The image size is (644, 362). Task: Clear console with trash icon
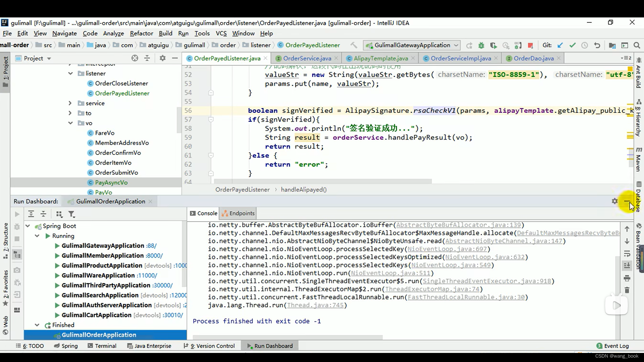tap(627, 290)
